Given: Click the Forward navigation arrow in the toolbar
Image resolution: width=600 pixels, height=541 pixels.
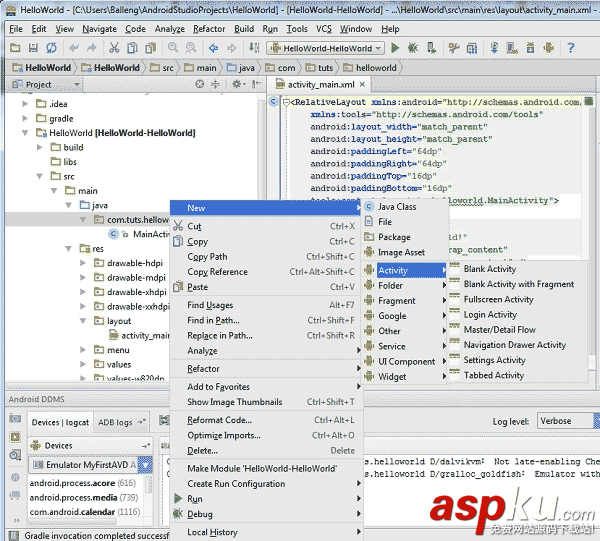Looking at the screenshot, I should click(x=232, y=48).
